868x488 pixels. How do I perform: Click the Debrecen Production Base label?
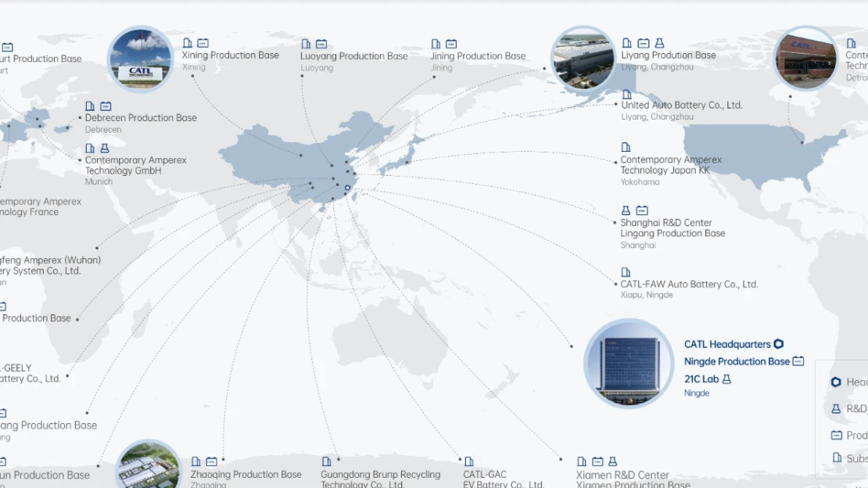[141, 118]
